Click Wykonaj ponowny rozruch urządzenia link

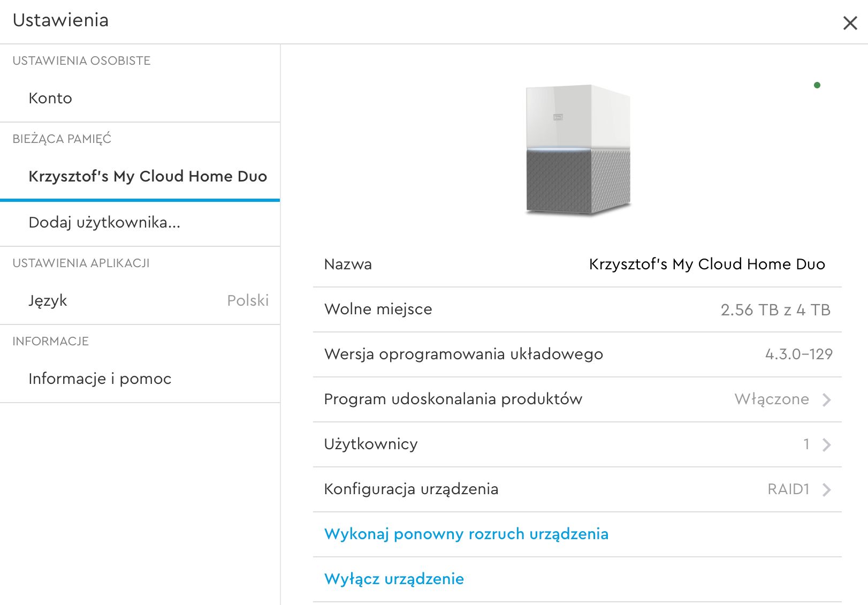pyautogui.click(x=466, y=534)
